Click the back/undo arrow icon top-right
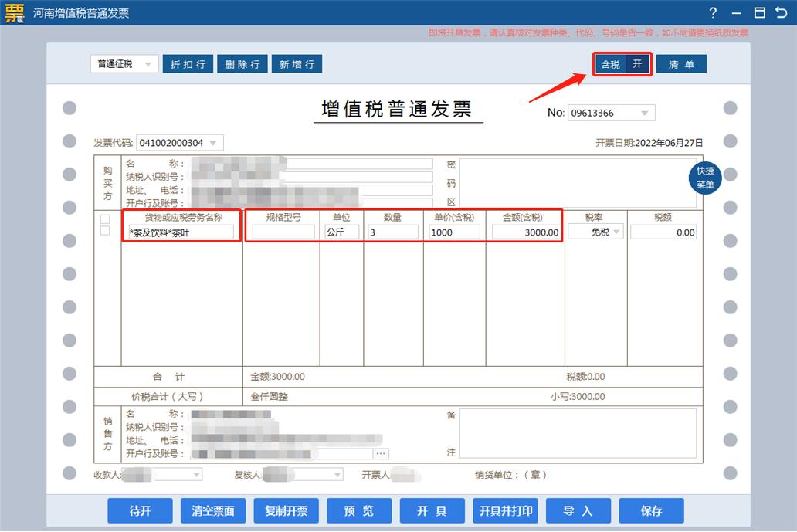797x532 pixels. pyautogui.click(x=782, y=12)
